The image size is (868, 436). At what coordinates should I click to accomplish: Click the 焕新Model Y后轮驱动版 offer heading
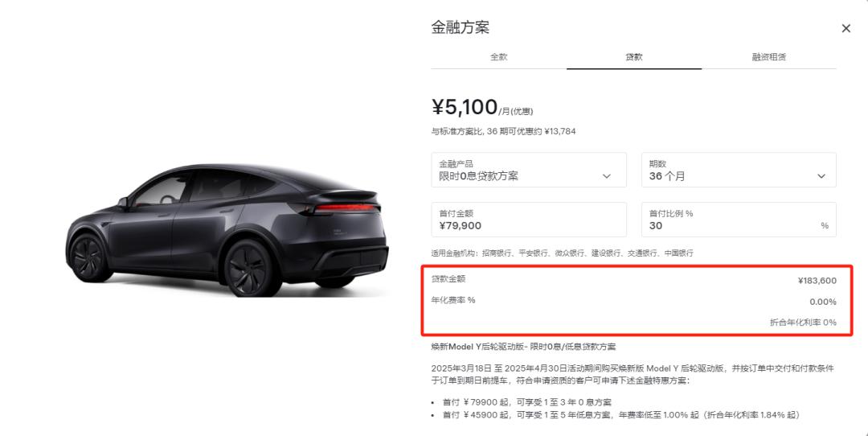coord(523,347)
